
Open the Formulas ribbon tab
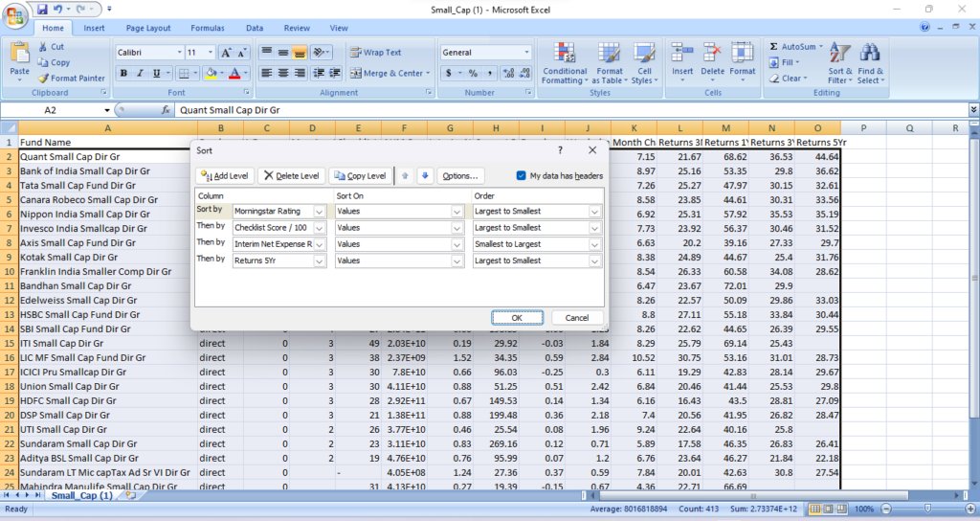pos(208,28)
